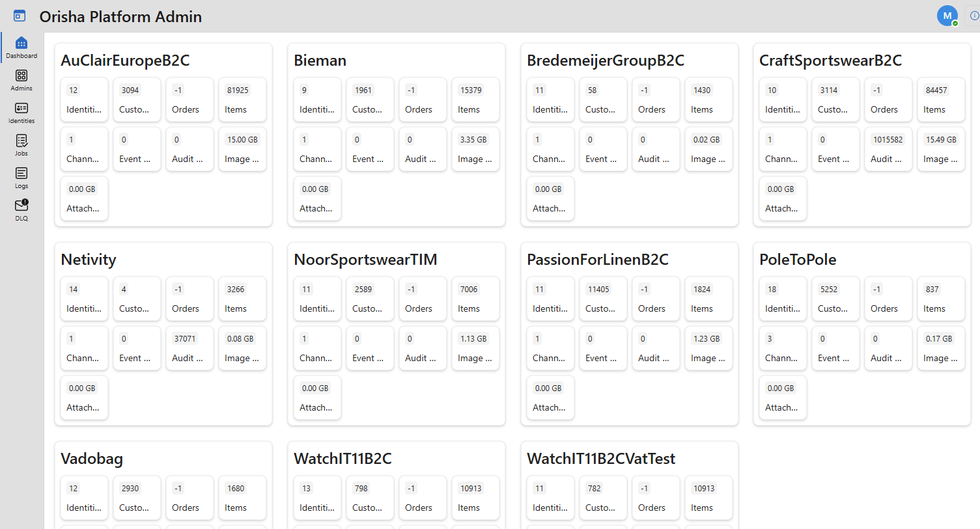Click NoorSportswearTIM Identities tile showing 11

(x=317, y=299)
